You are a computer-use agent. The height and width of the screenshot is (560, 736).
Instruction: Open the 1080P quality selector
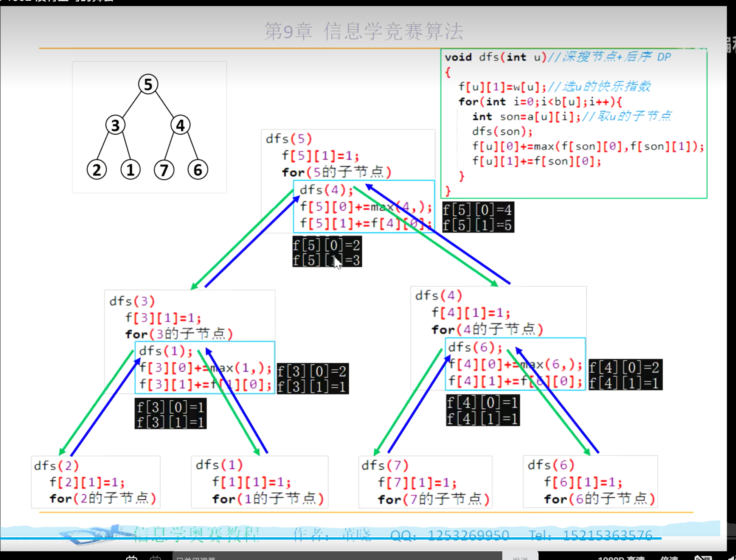pos(621,558)
